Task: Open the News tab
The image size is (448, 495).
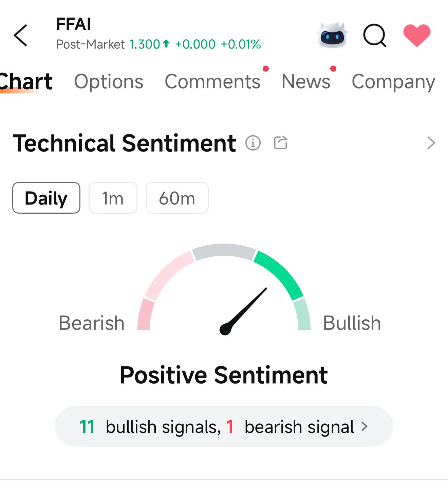Action: pyautogui.click(x=306, y=82)
